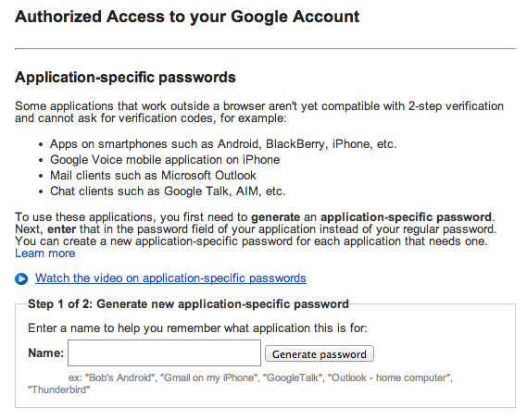Viewport: 527px width, 420px height.
Task: Click the Google Voice mobile application bullet
Action: click(x=165, y=160)
